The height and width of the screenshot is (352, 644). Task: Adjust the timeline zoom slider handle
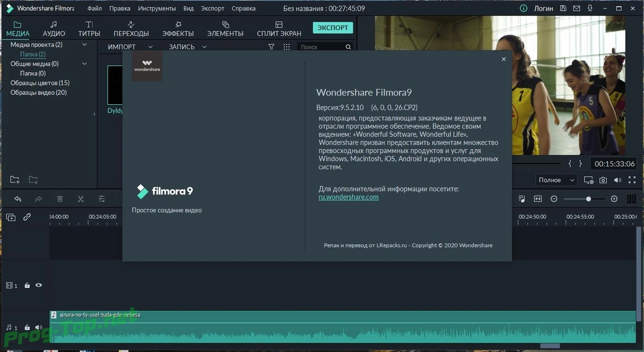588,199
